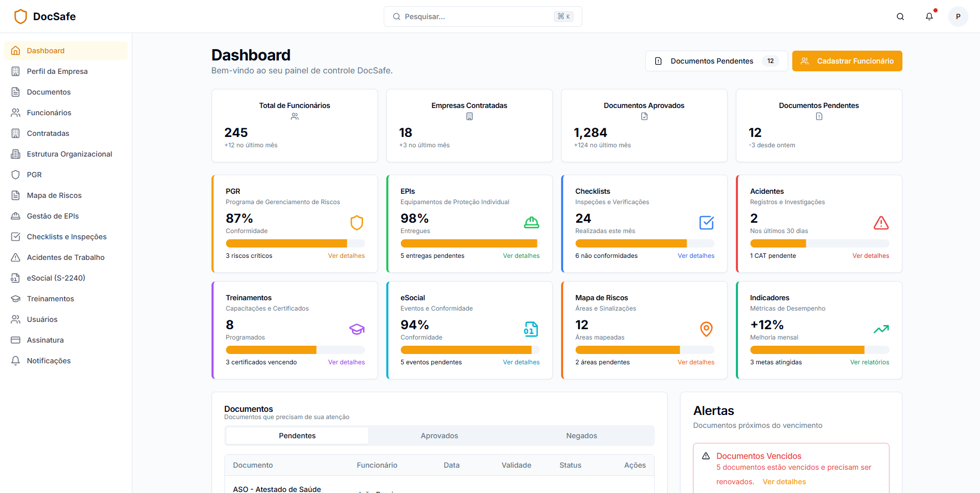980x493 pixels.
Task: Select the Pendentes documents tab
Action: [297, 436]
